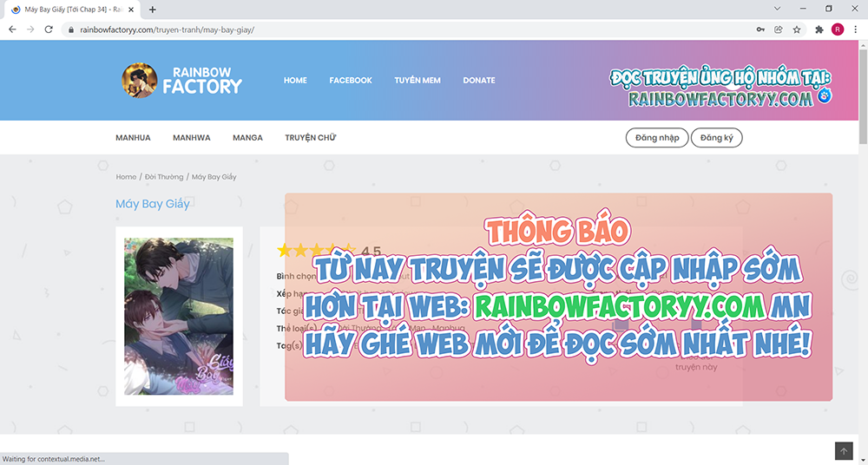Click the Máy Bay Giấy cover thumbnail
Image resolution: width=868 pixels, height=465 pixels.
[178, 317]
